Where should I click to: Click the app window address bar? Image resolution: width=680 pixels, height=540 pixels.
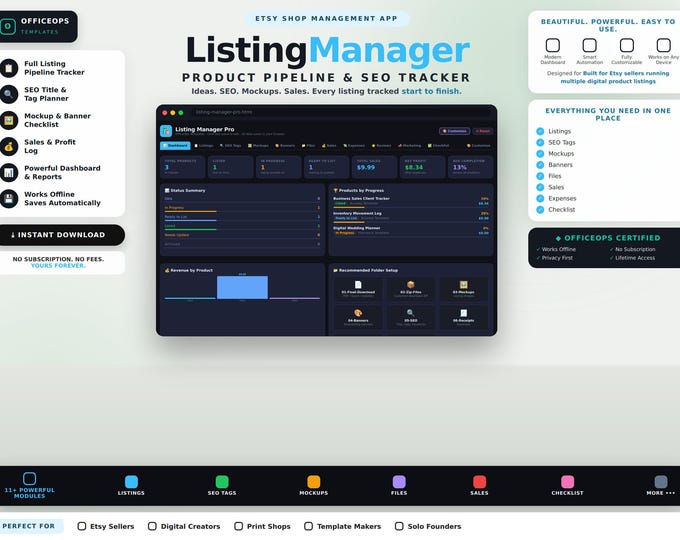point(340,112)
